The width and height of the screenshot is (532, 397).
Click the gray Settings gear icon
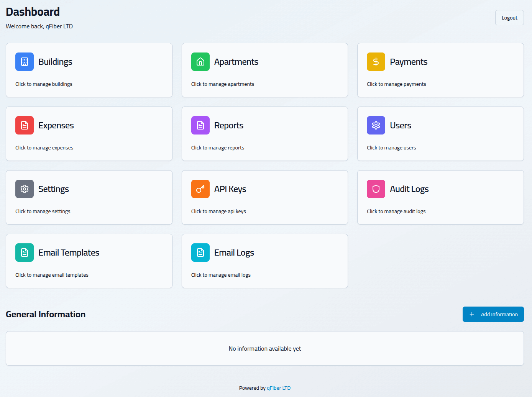tap(25, 189)
